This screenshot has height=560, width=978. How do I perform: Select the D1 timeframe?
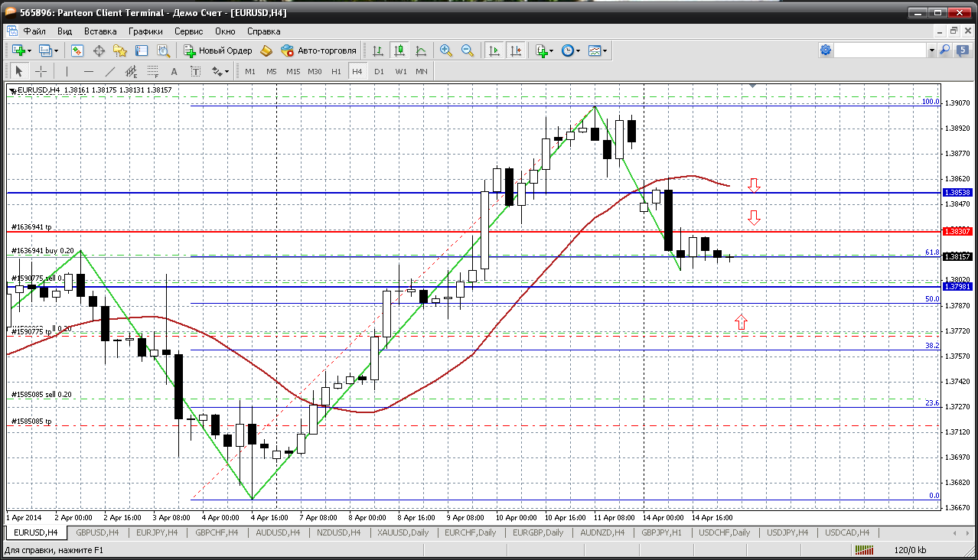coord(379,71)
